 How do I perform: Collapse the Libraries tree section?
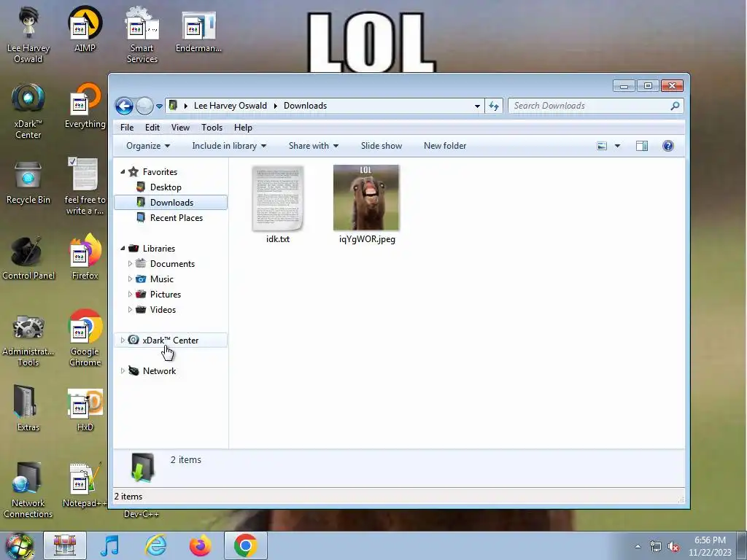click(123, 248)
